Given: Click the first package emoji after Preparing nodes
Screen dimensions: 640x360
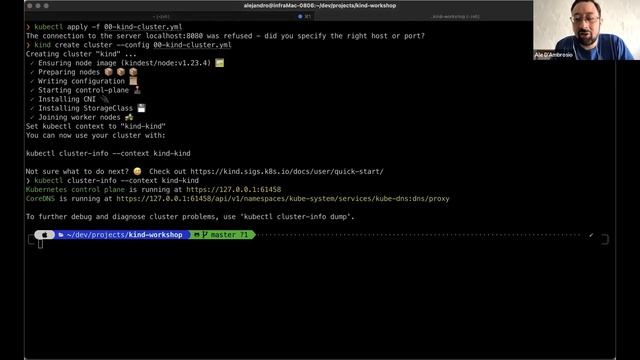Looking at the screenshot, I should (108, 72).
